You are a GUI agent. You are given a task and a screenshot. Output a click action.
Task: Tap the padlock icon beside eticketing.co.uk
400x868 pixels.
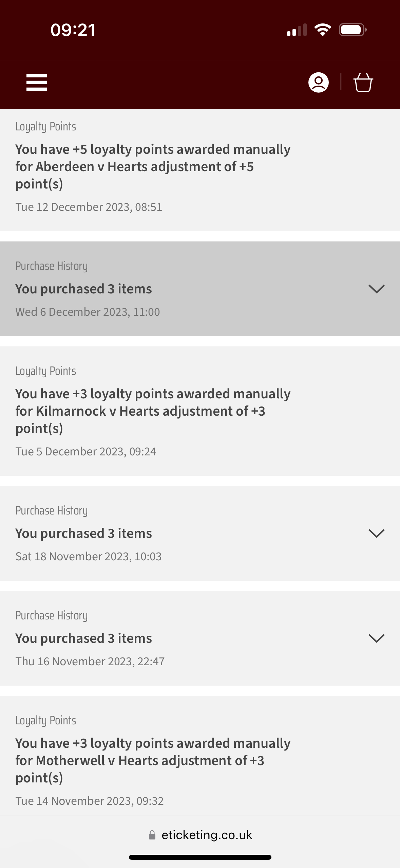click(152, 835)
